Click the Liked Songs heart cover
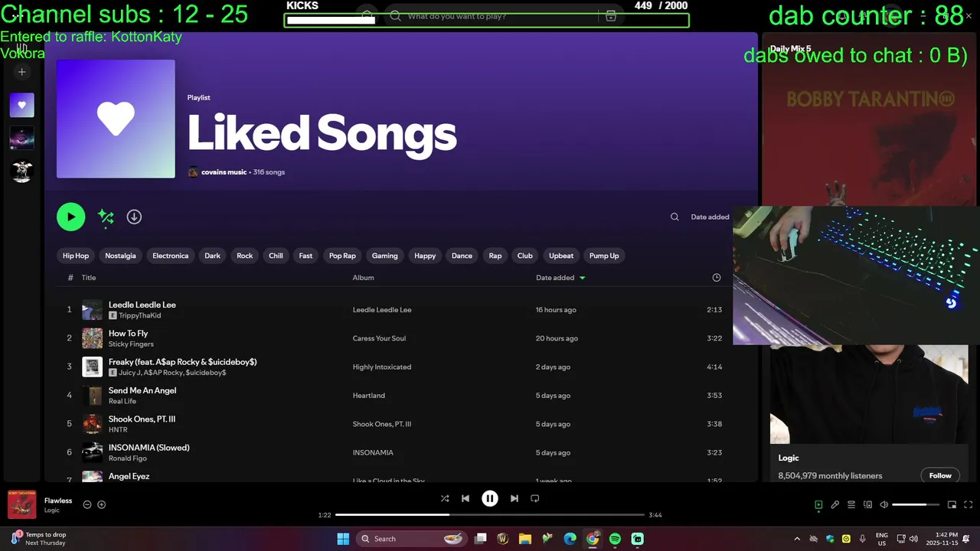 pyautogui.click(x=116, y=119)
